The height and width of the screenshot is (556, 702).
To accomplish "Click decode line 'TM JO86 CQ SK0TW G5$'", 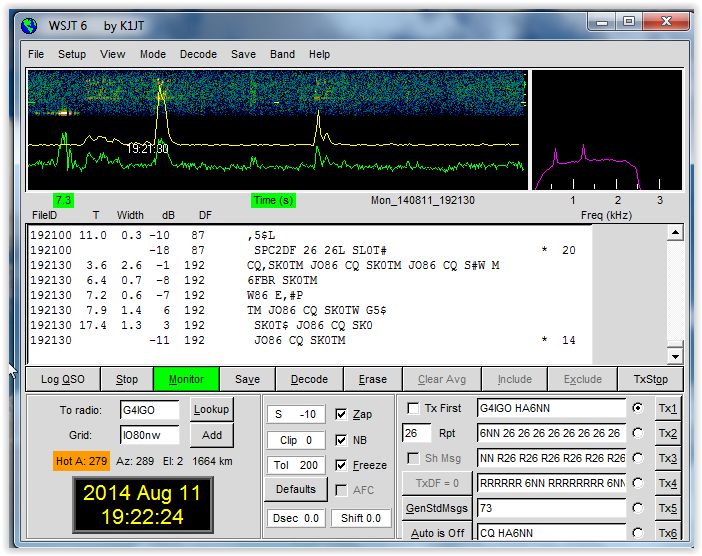I will [x=317, y=310].
